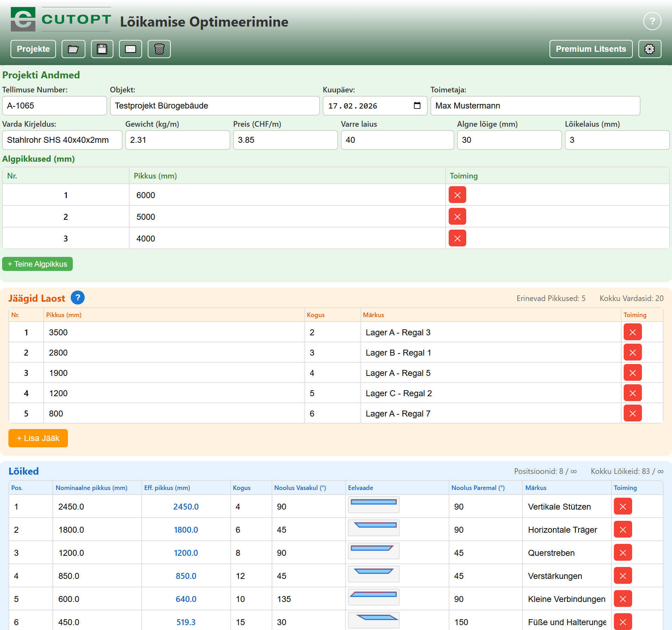This screenshot has height=630, width=672.
Task: Open the date picker calendar icon
Action: (417, 106)
